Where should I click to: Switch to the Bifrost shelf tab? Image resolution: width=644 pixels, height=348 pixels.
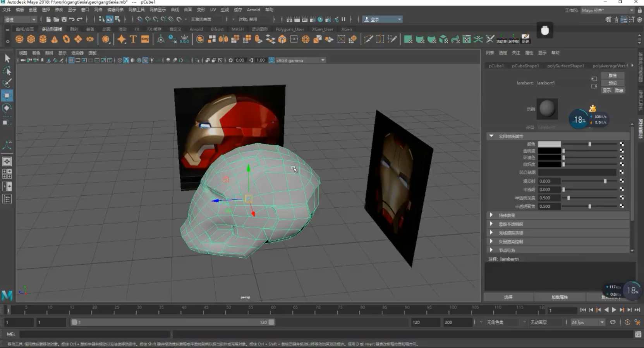tap(217, 29)
